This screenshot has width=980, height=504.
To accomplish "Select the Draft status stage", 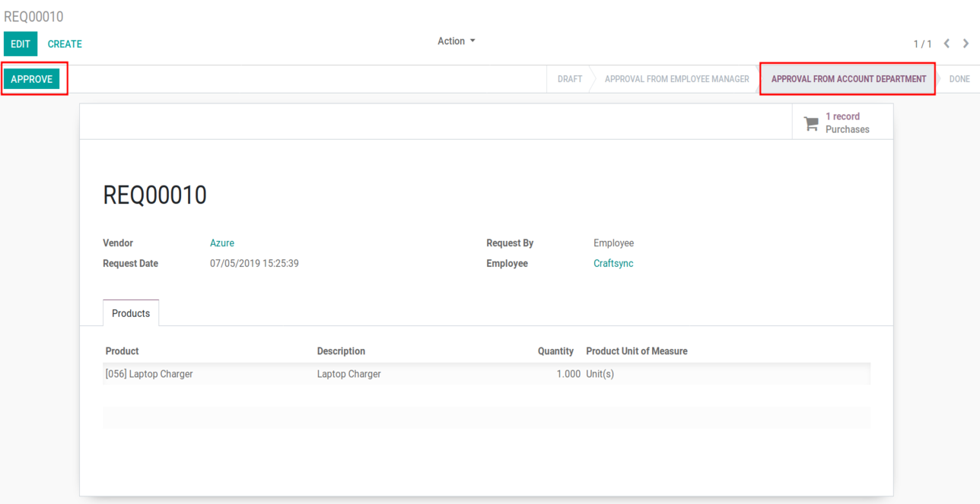I will point(569,79).
